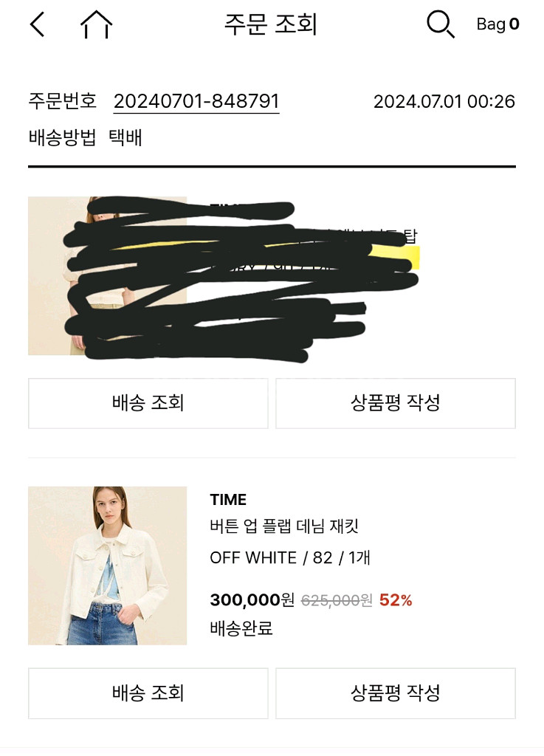
Task: Open product title 버튼 업 플랩 데님 재킷
Action: tap(284, 527)
